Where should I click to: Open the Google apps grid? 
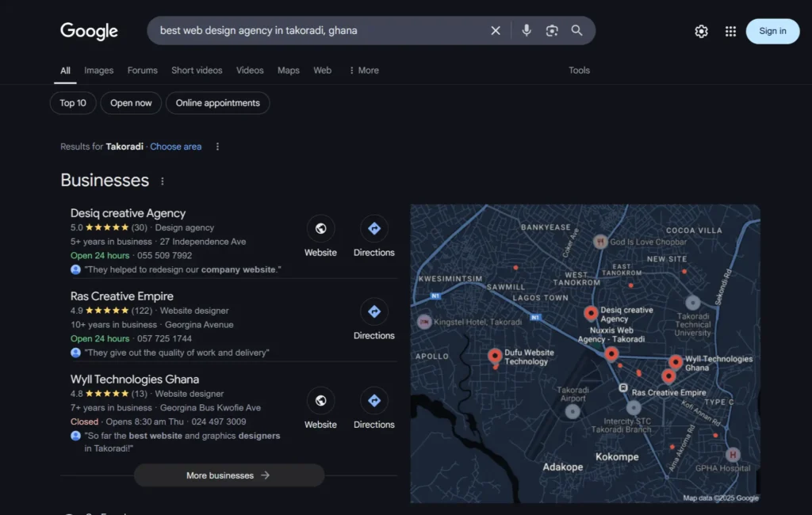tap(730, 31)
